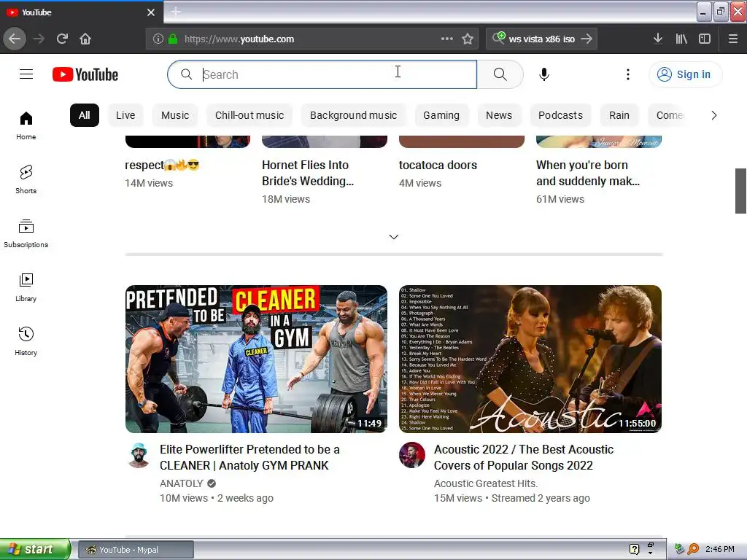Viewport: 747px width, 560px height.
Task: Click the green padlock security icon
Action: pyautogui.click(x=173, y=39)
